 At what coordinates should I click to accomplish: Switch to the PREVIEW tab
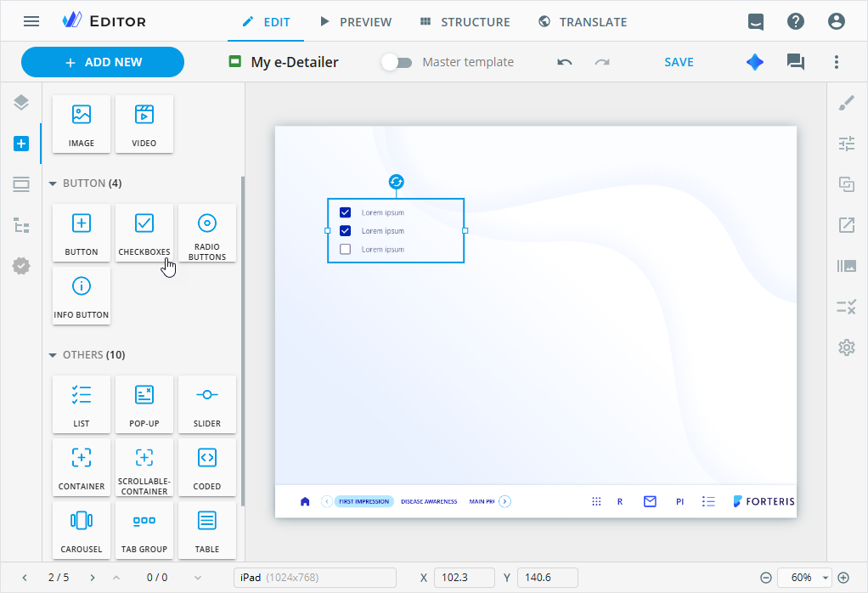355,22
